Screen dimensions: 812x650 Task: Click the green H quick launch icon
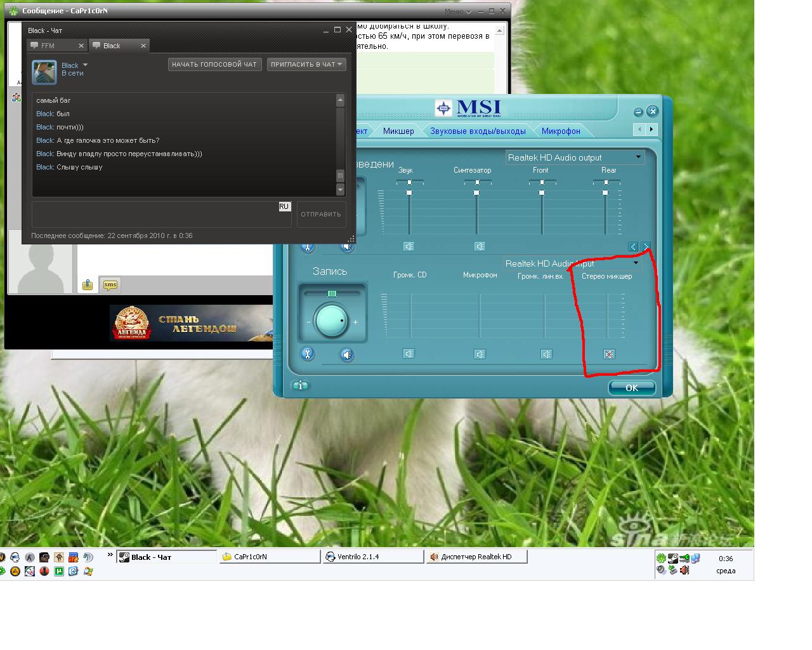click(58, 571)
